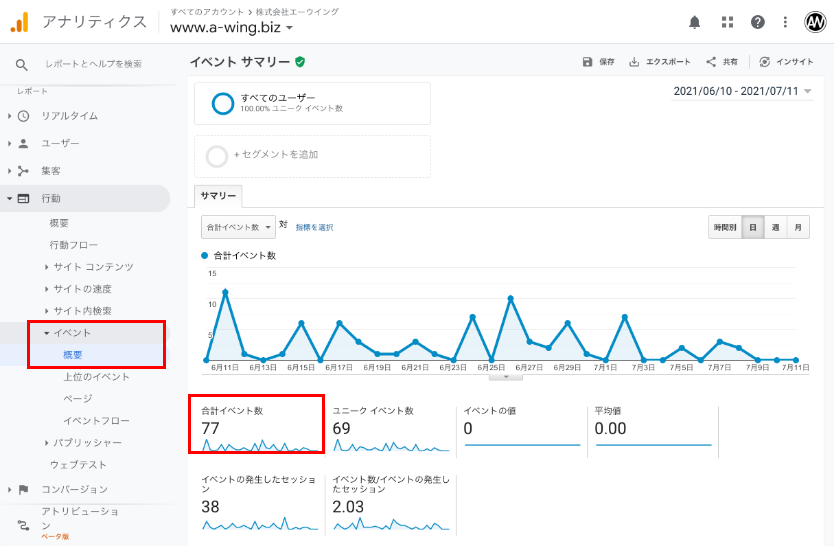834x546 pixels.
Task: Open the date range 2021/06/10 - 2021/07/11 picker
Action: coord(742,91)
